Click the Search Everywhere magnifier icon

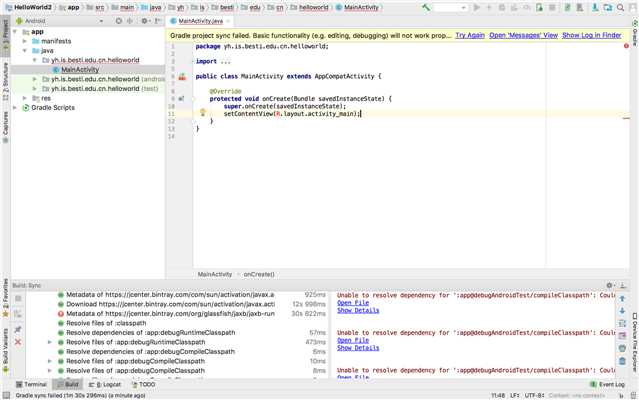coord(621,7)
